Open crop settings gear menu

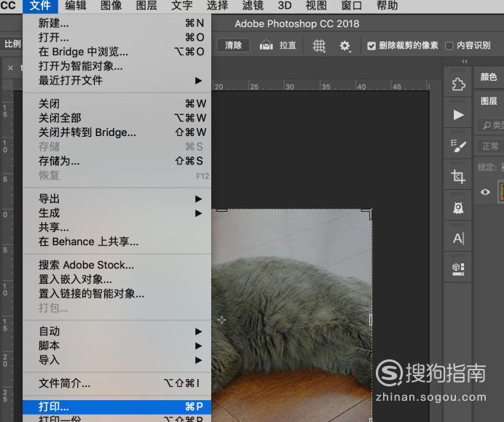click(345, 46)
